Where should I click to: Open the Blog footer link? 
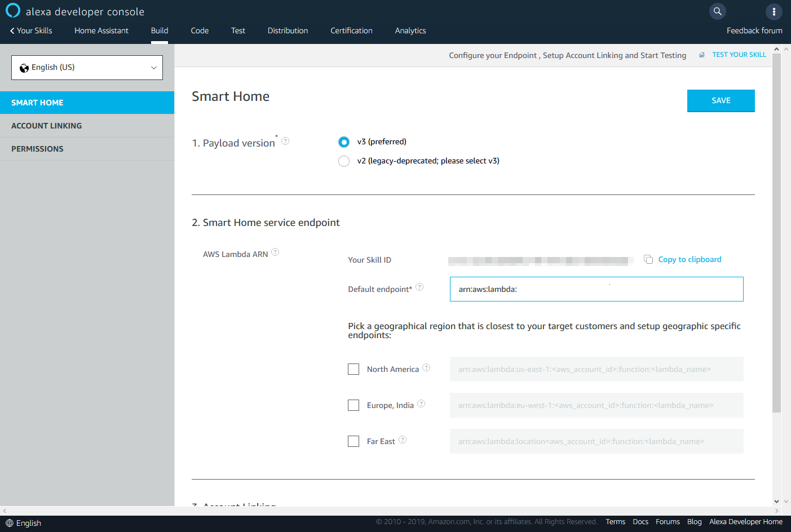coord(695,522)
